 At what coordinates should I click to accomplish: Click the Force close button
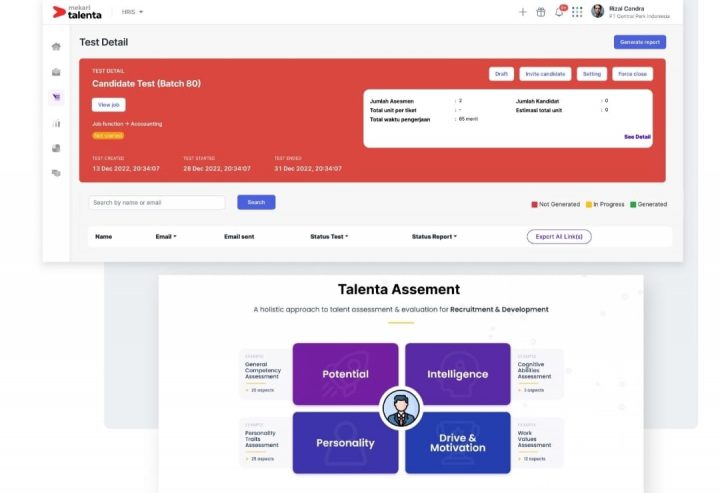(632, 74)
